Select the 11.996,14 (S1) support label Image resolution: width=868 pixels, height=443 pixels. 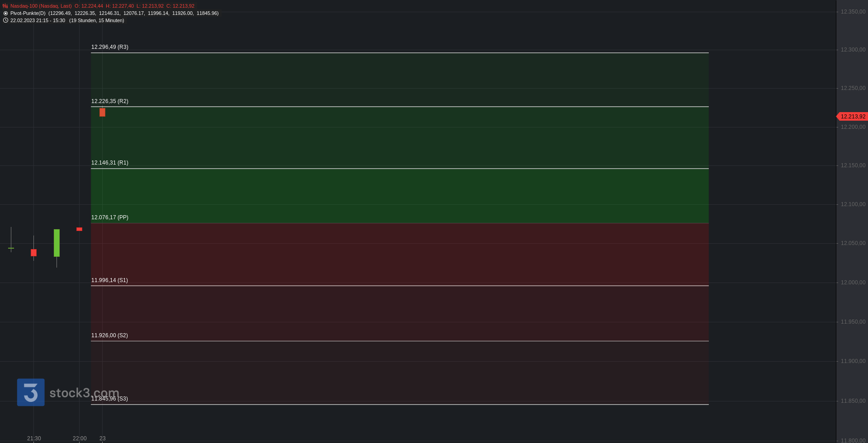point(109,280)
